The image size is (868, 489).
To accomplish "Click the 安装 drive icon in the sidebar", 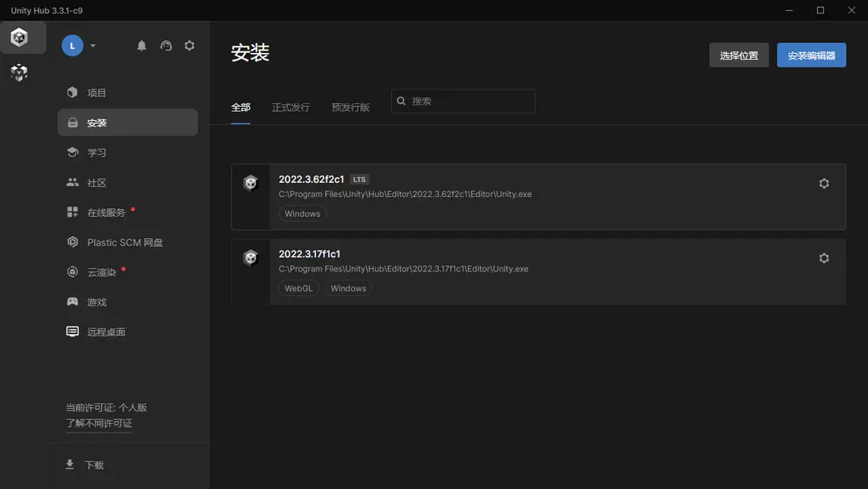I will coord(73,123).
